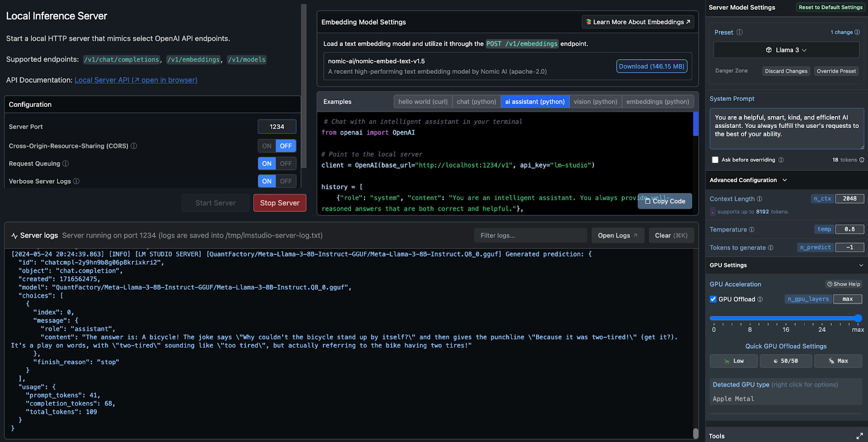The width and height of the screenshot is (868, 442).
Task: Click the Context Length value field 2048
Action: tap(850, 199)
